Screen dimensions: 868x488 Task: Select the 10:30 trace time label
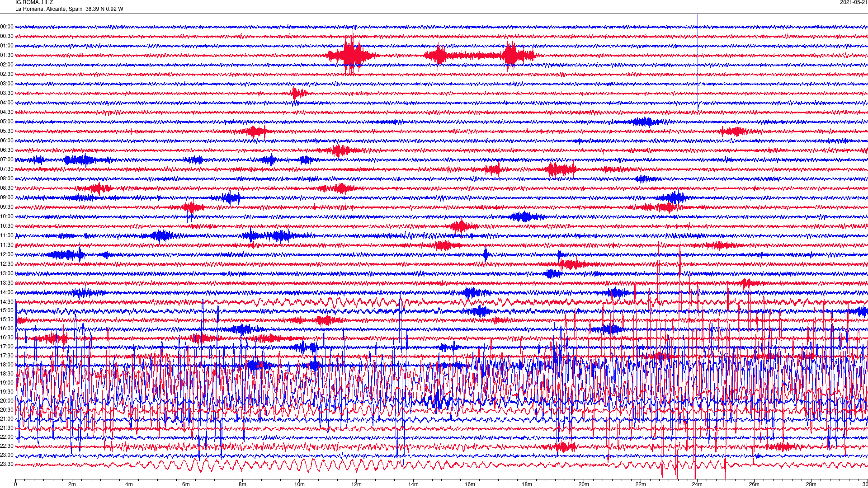point(7,226)
